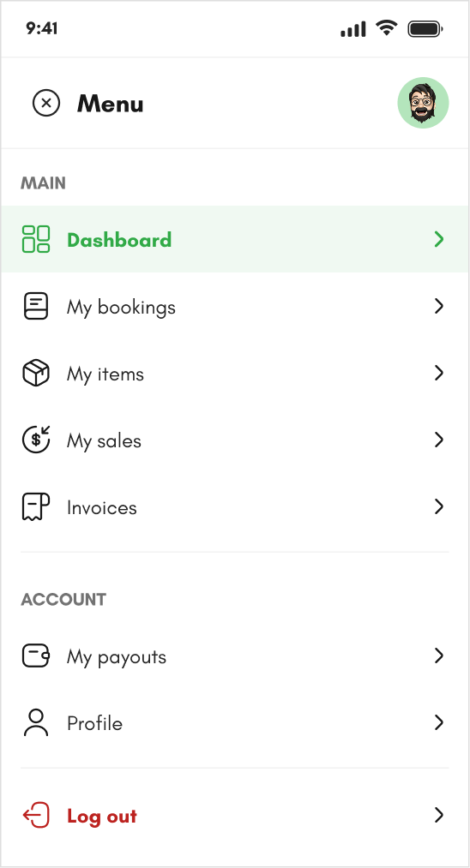Screen dimensions: 470x868
Task: Click the My sales dollar icon
Action: pyautogui.click(x=36, y=440)
